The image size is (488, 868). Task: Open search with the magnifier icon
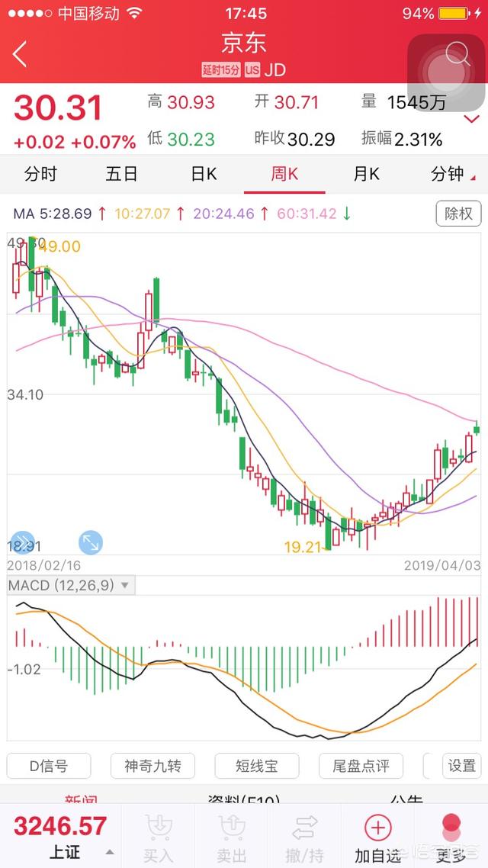pos(457,54)
